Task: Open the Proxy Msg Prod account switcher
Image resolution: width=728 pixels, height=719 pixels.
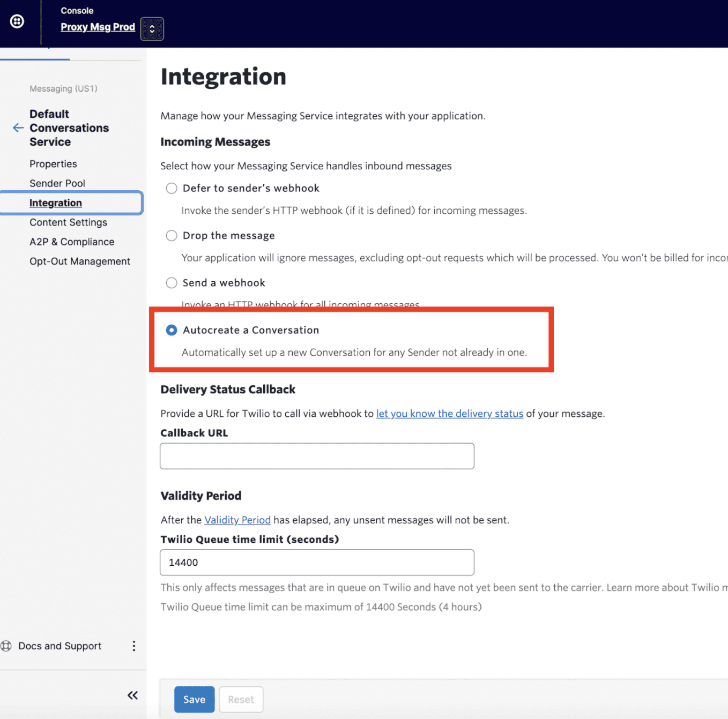Action: coord(152,28)
